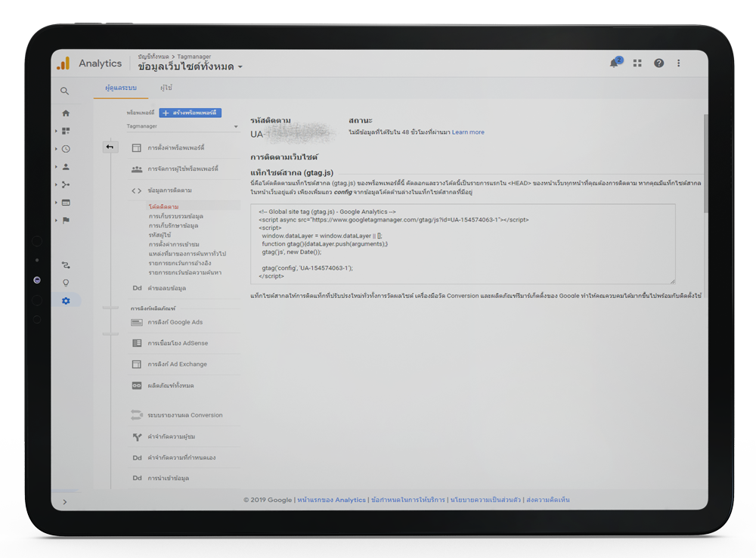Expand the Customization section arrow
Viewport: 756px width, 558px height.
[56, 131]
